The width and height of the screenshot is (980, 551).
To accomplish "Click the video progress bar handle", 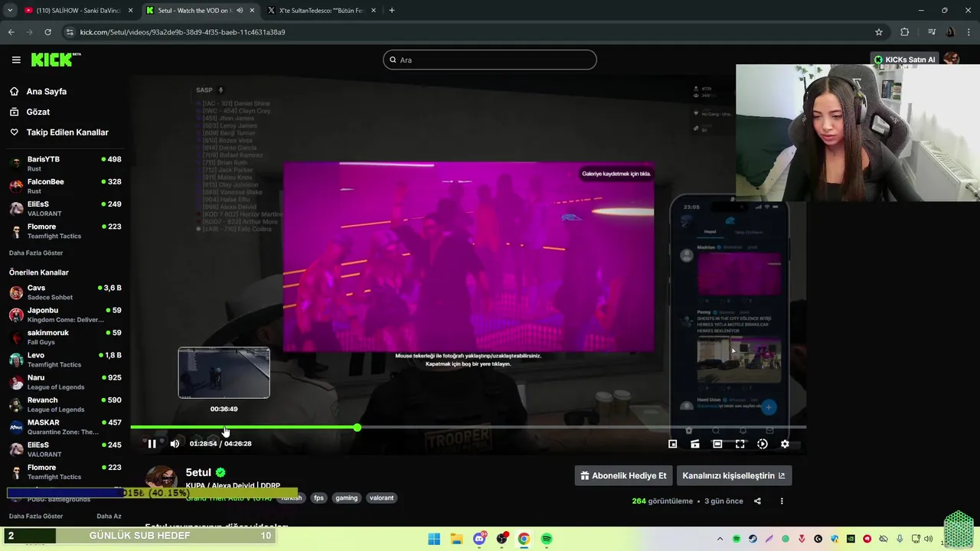I will pos(357,428).
